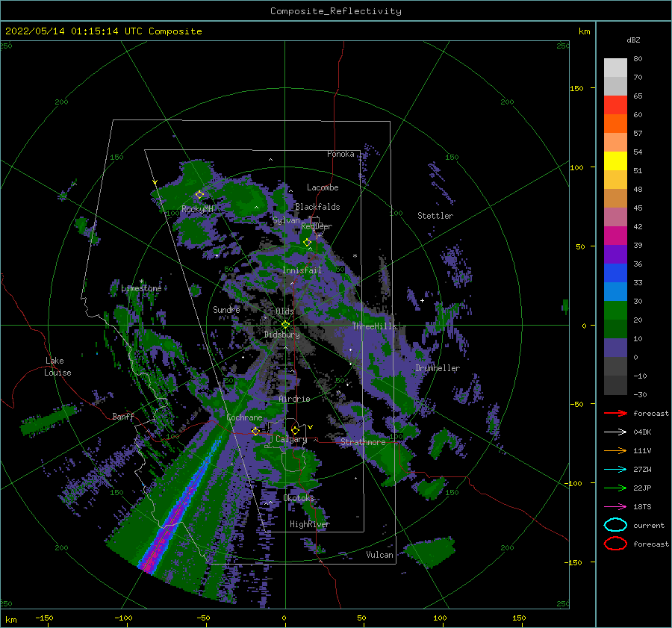Viewport: 672px width, 628px height.
Task: Select the magenta 18TS arrow icon
Action: click(x=615, y=507)
